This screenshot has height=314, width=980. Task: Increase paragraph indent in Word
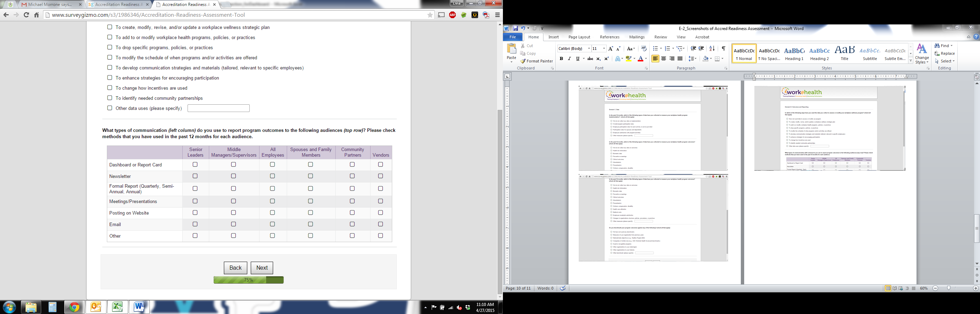[x=701, y=48]
